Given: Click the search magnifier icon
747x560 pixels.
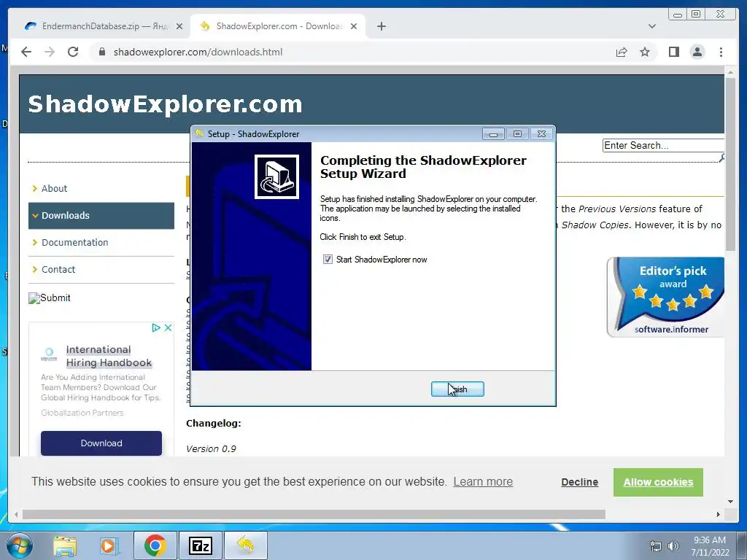Looking at the screenshot, I should pos(721,157).
